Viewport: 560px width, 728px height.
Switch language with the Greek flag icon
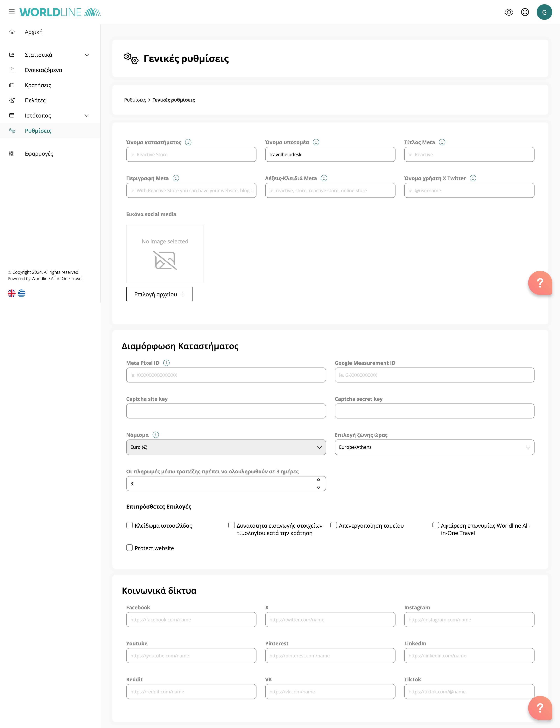[22, 293]
